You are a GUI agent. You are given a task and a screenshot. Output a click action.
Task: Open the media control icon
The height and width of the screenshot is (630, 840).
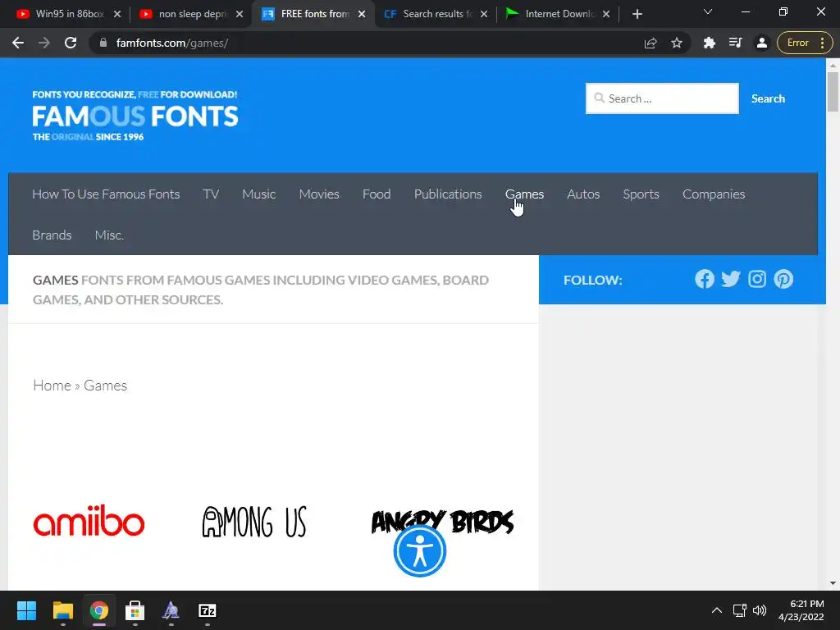click(736, 43)
